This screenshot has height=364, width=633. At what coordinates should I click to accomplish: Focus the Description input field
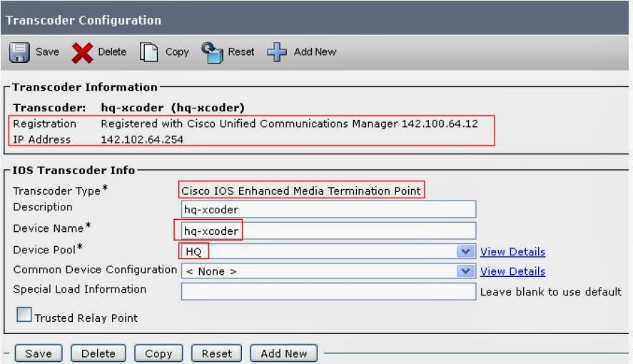tap(328, 209)
